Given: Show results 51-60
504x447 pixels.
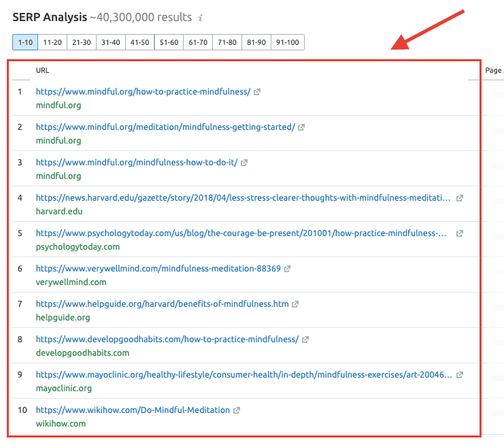Looking at the screenshot, I should click(169, 42).
